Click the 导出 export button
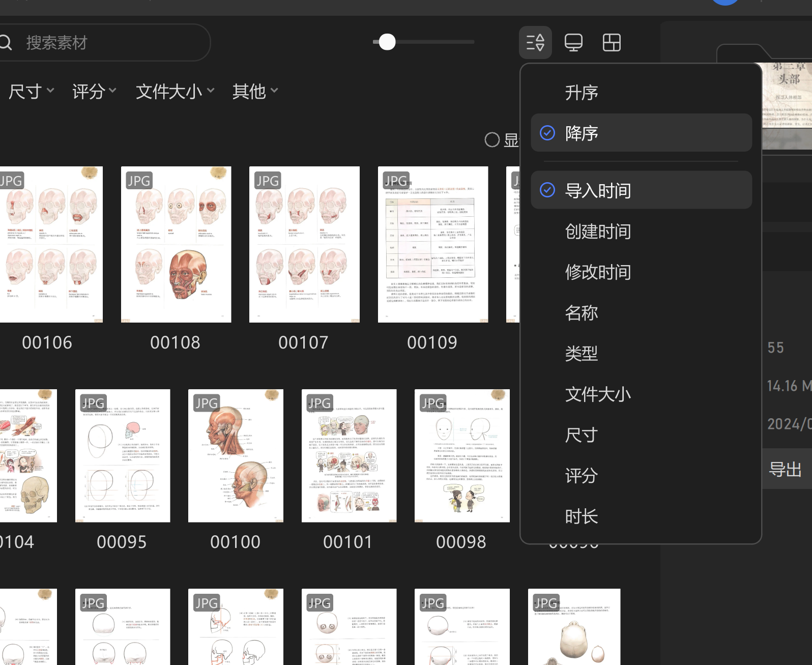 pos(787,469)
